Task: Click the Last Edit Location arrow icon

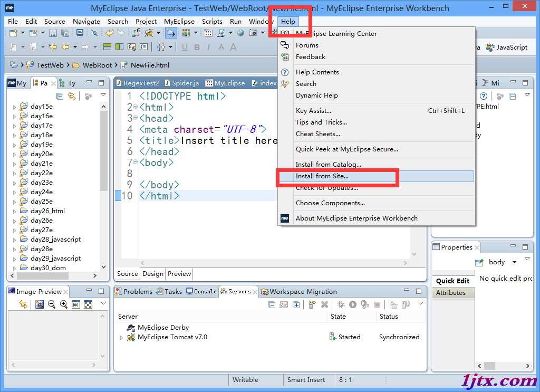Action: point(53,47)
